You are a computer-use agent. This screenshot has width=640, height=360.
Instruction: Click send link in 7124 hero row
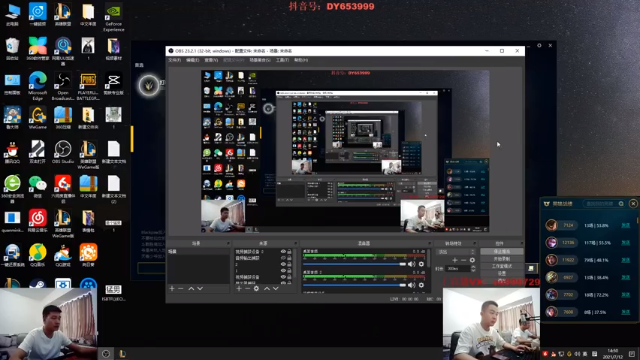coord(625,225)
